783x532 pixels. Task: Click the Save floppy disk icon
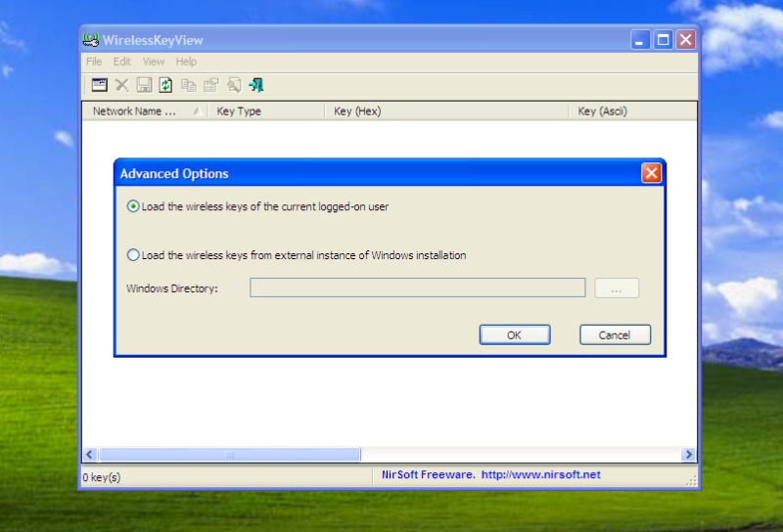coord(144,85)
